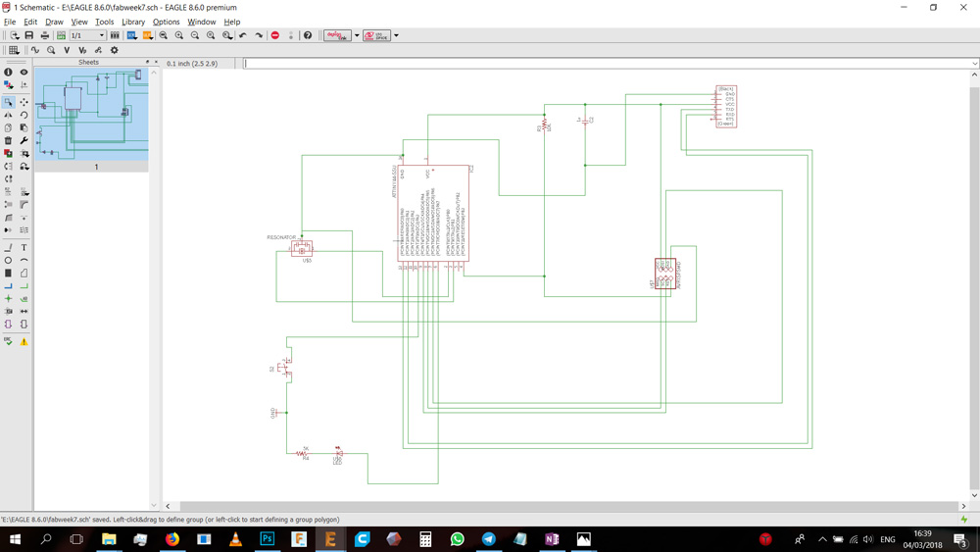Click the Redo arrow
The image size is (980, 552).
pos(258,35)
